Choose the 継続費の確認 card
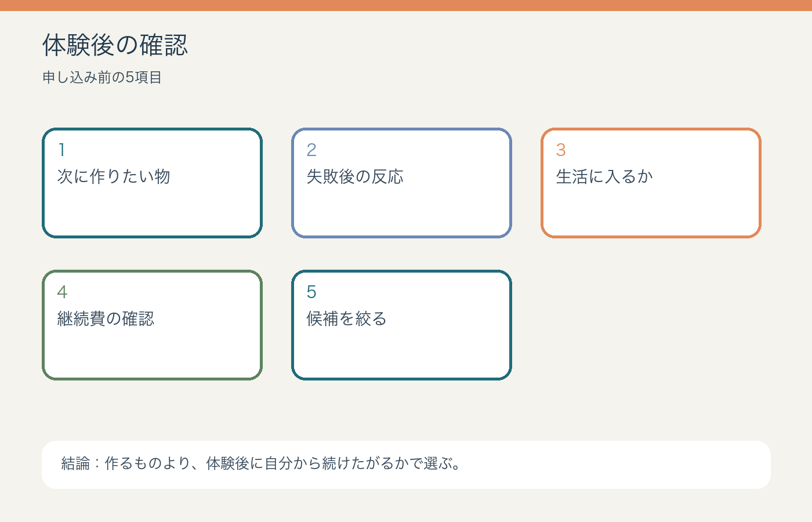Image resolution: width=812 pixels, height=522 pixels. pos(152,325)
